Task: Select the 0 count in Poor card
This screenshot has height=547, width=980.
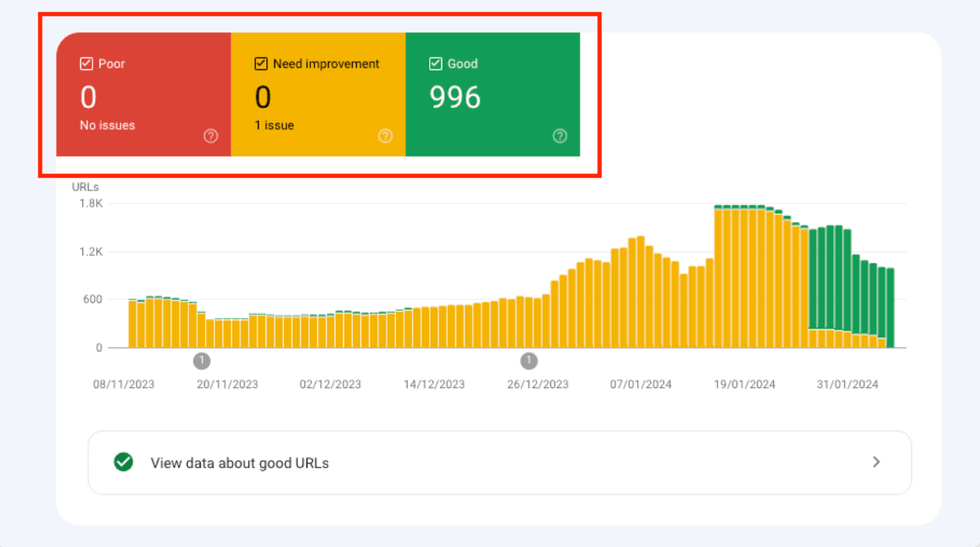Action: (88, 97)
